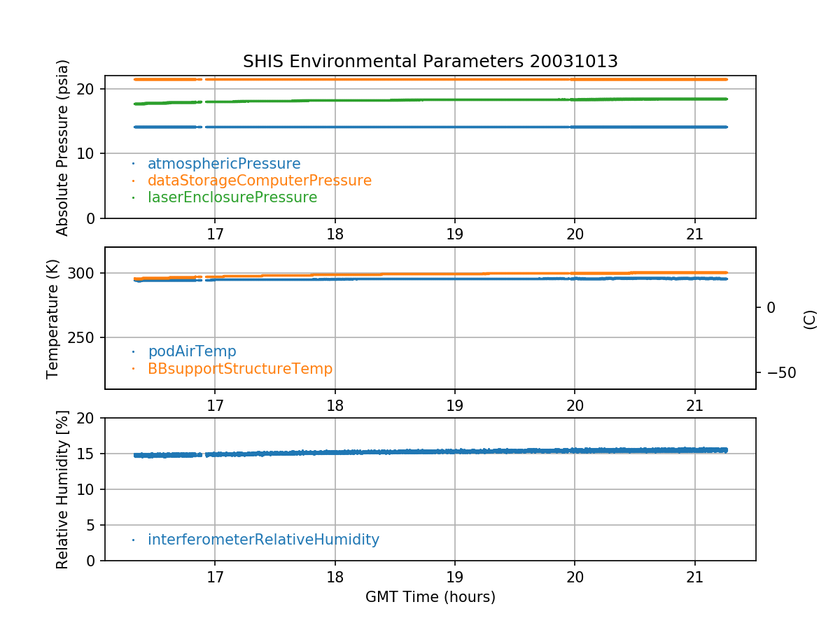Click the Temperature (K) axis label
This screenshot has width=840, height=630.
(53, 318)
